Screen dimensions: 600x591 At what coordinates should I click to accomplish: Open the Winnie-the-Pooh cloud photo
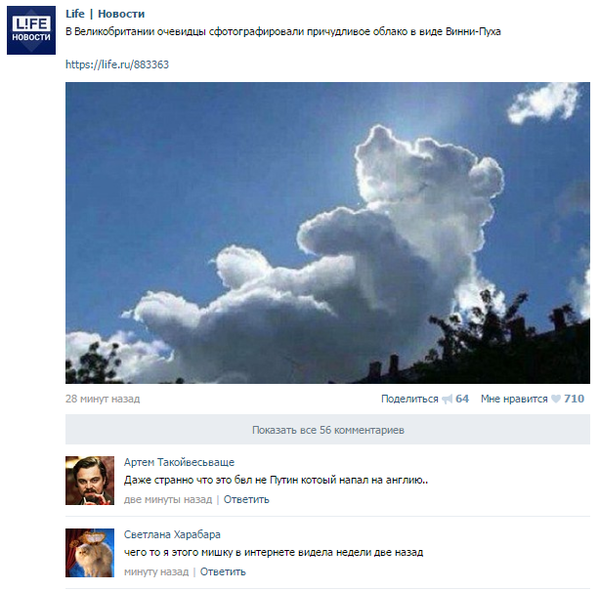(x=328, y=233)
